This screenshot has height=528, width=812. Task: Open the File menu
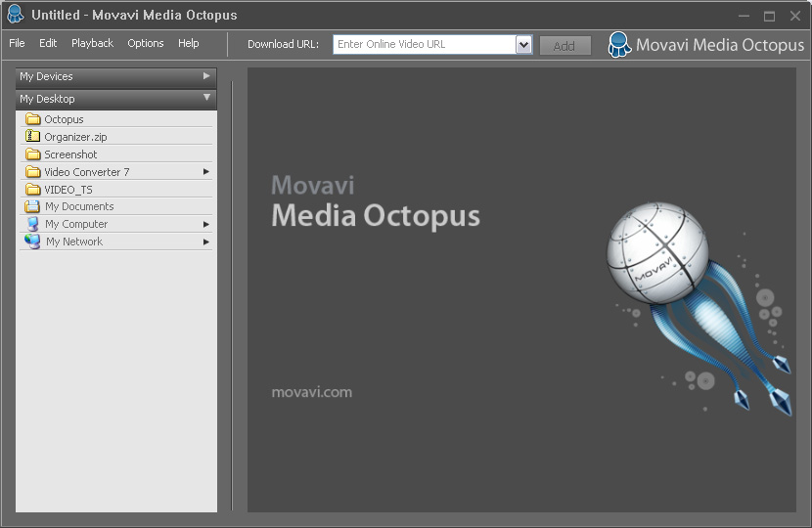(17, 43)
